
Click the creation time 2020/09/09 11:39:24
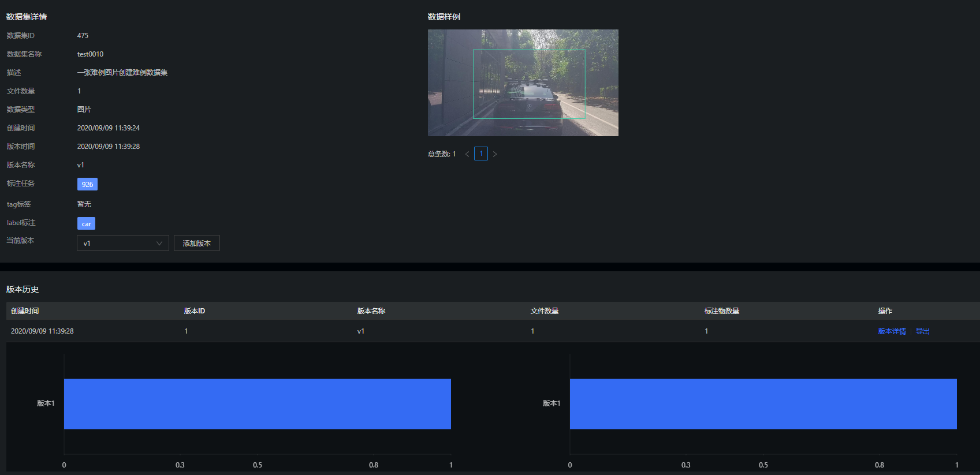[x=109, y=128]
